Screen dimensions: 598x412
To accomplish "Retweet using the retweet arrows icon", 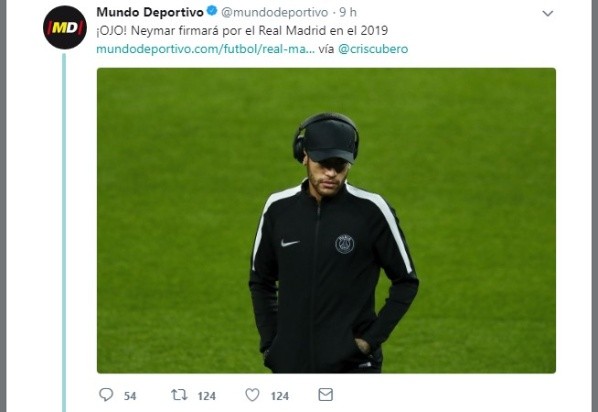I will coord(179,394).
